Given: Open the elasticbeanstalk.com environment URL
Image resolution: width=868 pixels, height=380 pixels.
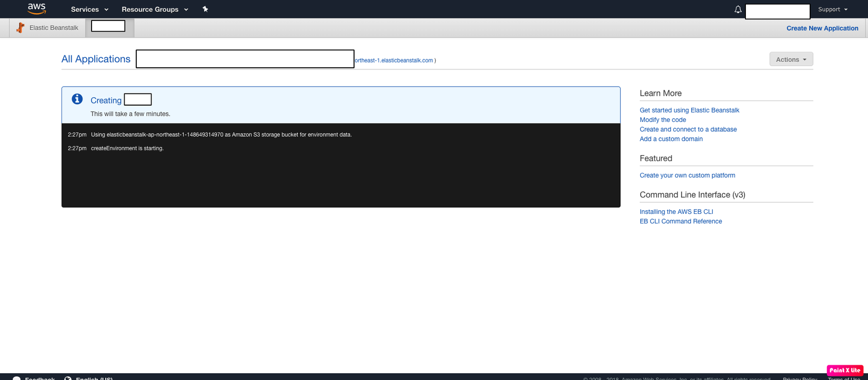Looking at the screenshot, I should tap(394, 60).
